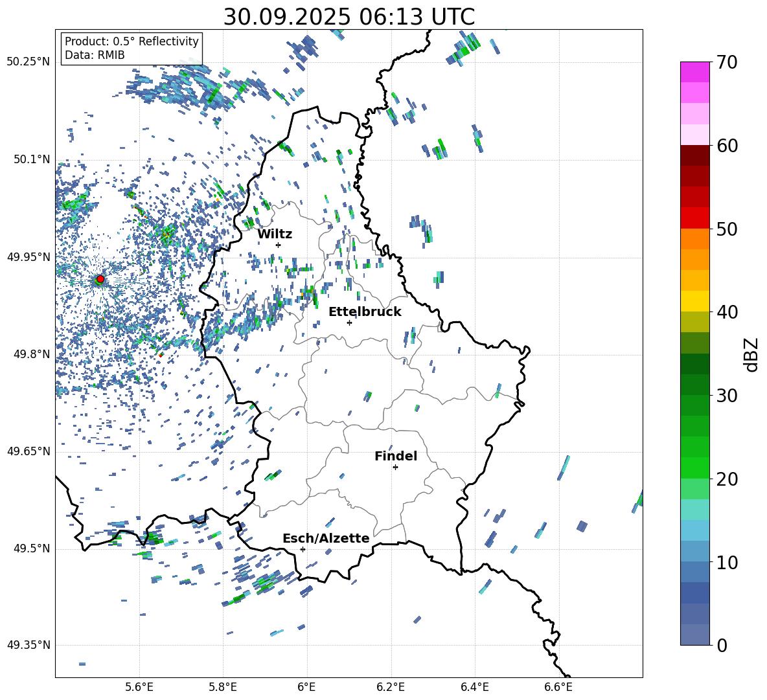
Task: Click the slate-blue bottom segment at 0 dBZ
Action: (694, 635)
